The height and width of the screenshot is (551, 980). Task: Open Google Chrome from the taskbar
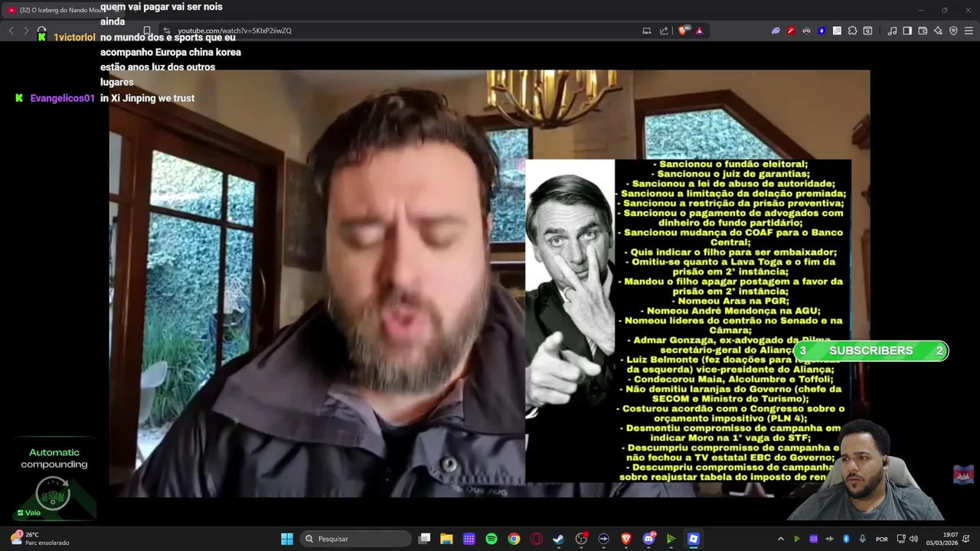tap(514, 539)
